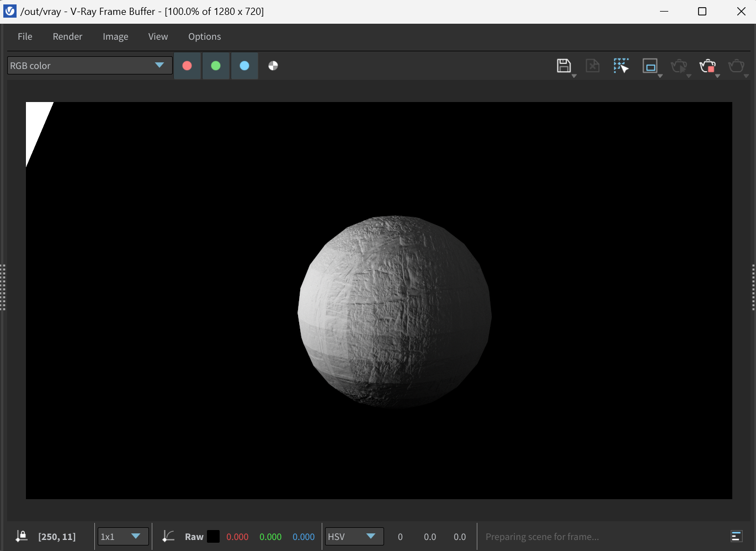The image size is (756, 551).
Task: Click the rendered sphere in frame buffer
Action: tap(395, 312)
